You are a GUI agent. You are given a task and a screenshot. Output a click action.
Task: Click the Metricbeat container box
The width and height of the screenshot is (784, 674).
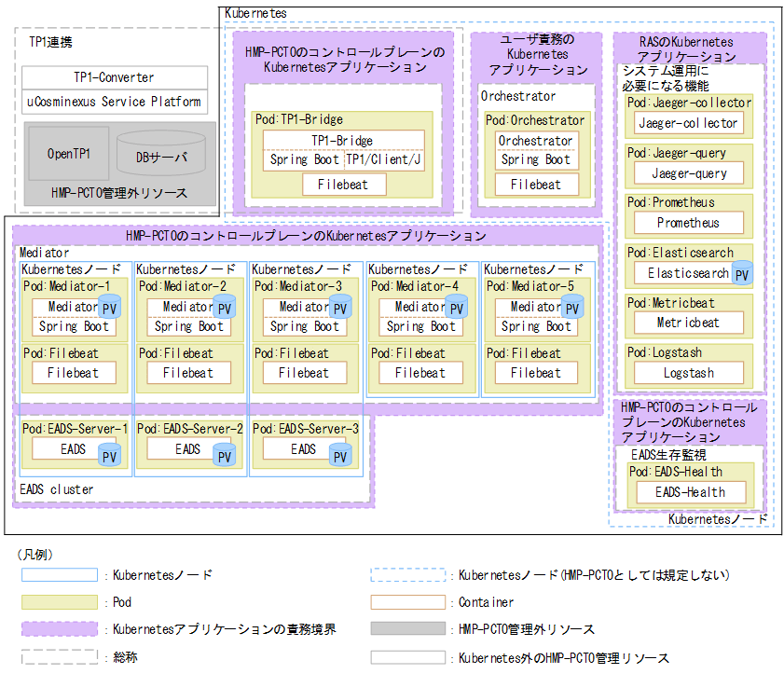point(689,323)
